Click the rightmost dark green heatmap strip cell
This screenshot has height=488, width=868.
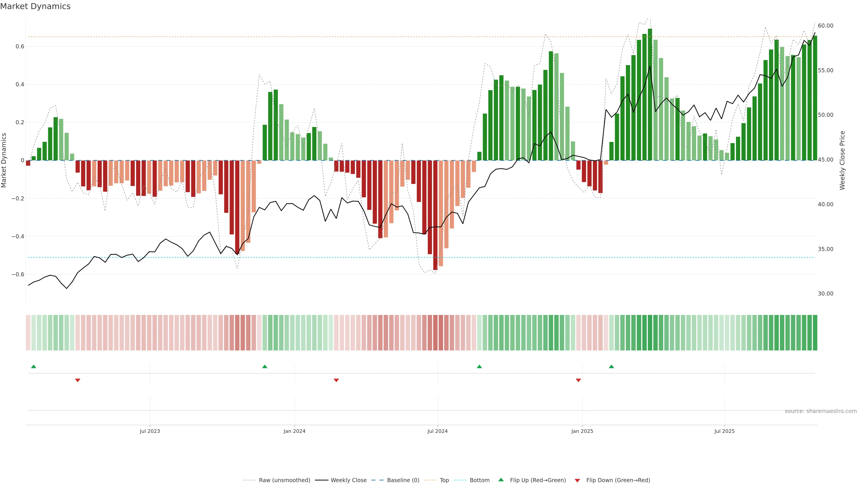coord(815,333)
